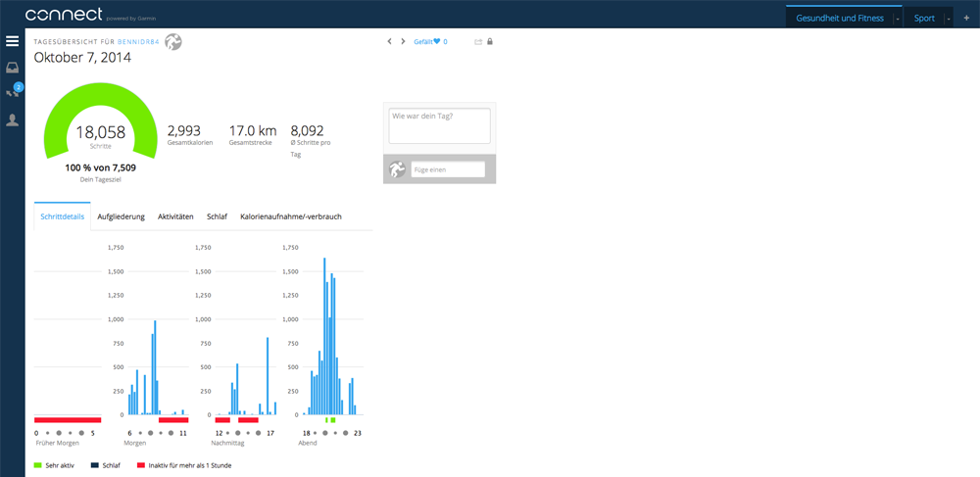Click the share icon beside the lock
This screenshot has height=477, width=980.
(478, 42)
